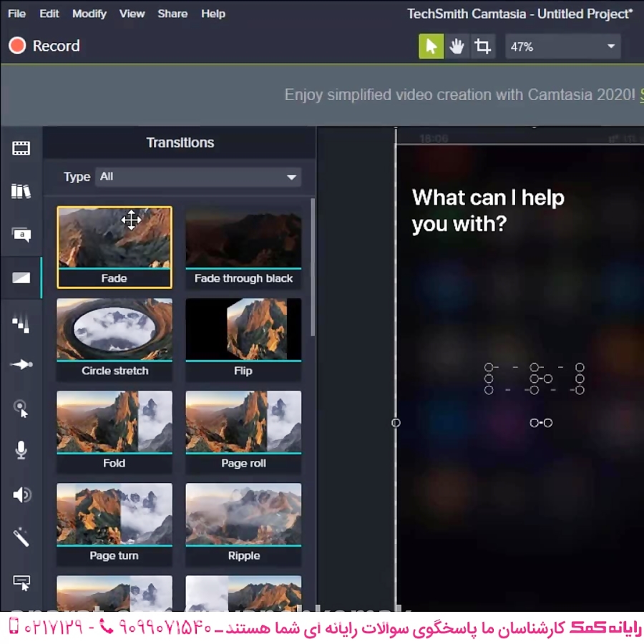Open the Library books icon
The image size is (644, 644).
point(21,191)
